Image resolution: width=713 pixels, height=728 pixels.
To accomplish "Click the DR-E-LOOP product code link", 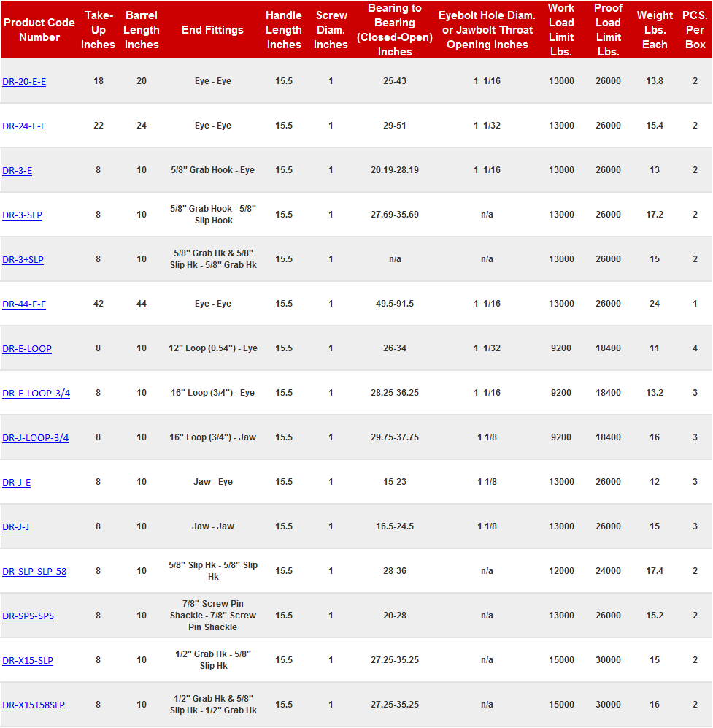I will pyautogui.click(x=27, y=348).
